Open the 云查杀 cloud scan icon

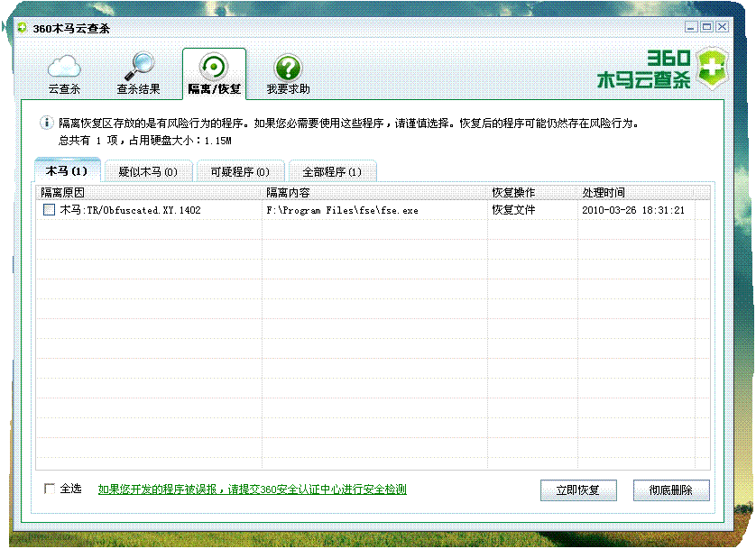pyautogui.click(x=64, y=67)
